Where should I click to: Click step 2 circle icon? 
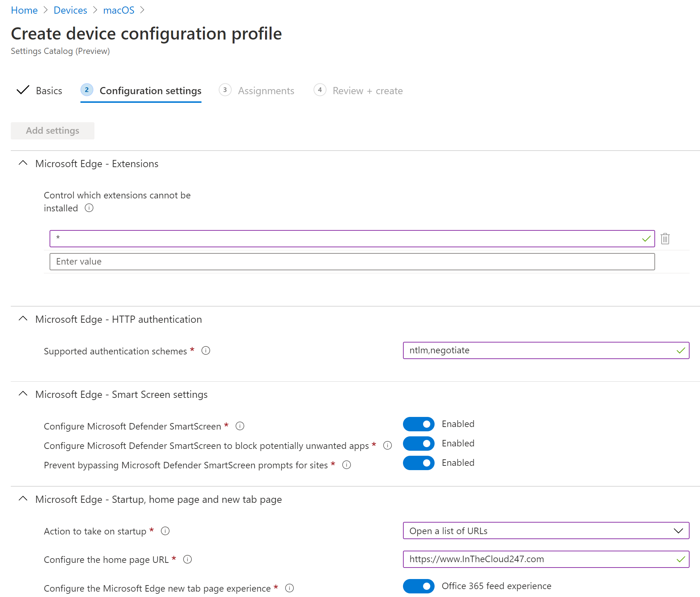87,90
